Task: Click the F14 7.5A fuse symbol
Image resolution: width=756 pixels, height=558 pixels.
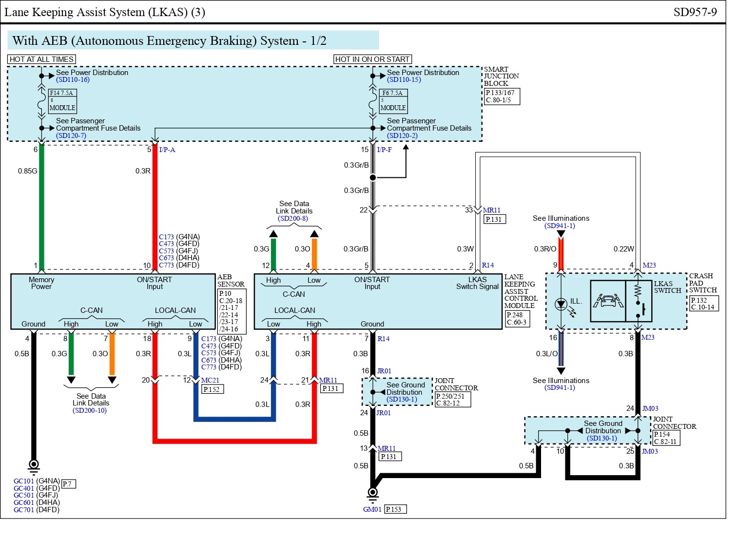Action: [x=41, y=100]
